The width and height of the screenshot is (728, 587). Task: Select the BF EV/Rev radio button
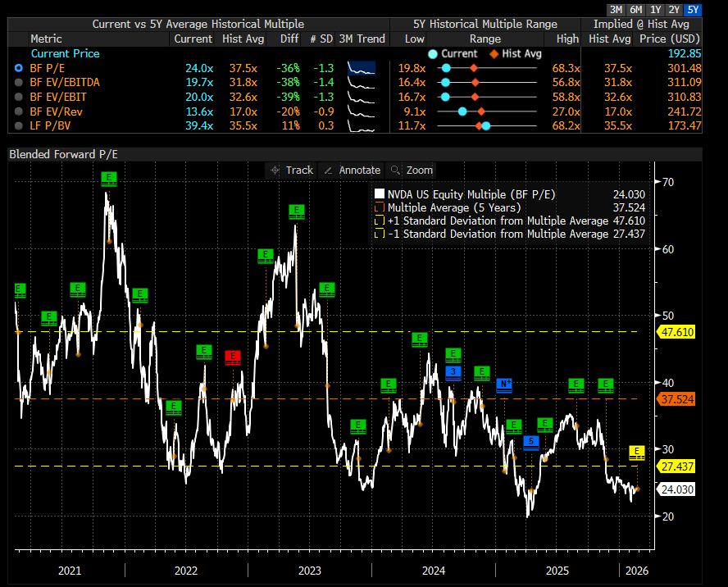(18, 111)
